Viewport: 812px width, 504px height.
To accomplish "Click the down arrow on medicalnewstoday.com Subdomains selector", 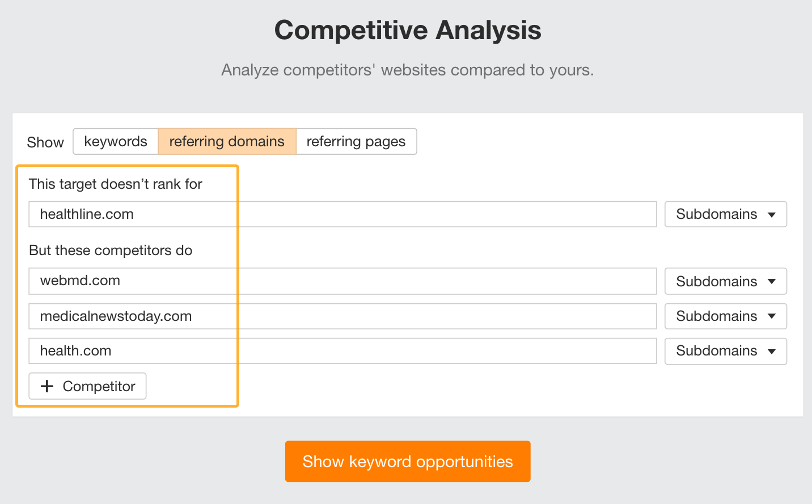I will click(x=770, y=316).
